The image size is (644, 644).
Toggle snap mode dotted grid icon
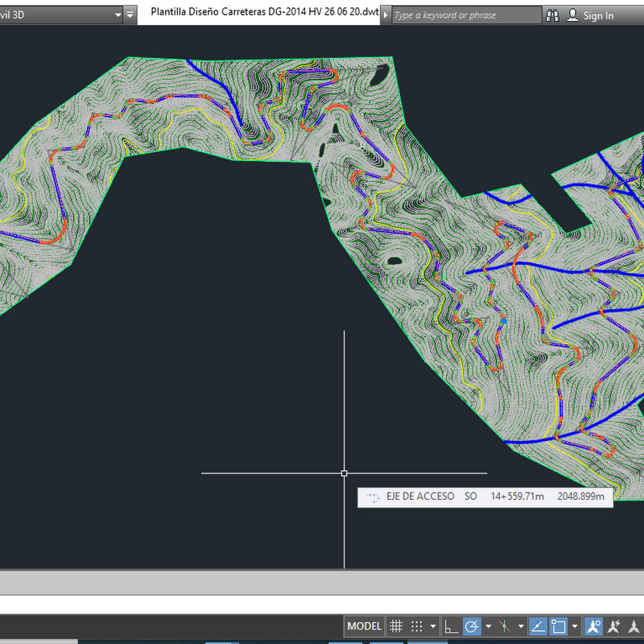[x=417, y=626]
